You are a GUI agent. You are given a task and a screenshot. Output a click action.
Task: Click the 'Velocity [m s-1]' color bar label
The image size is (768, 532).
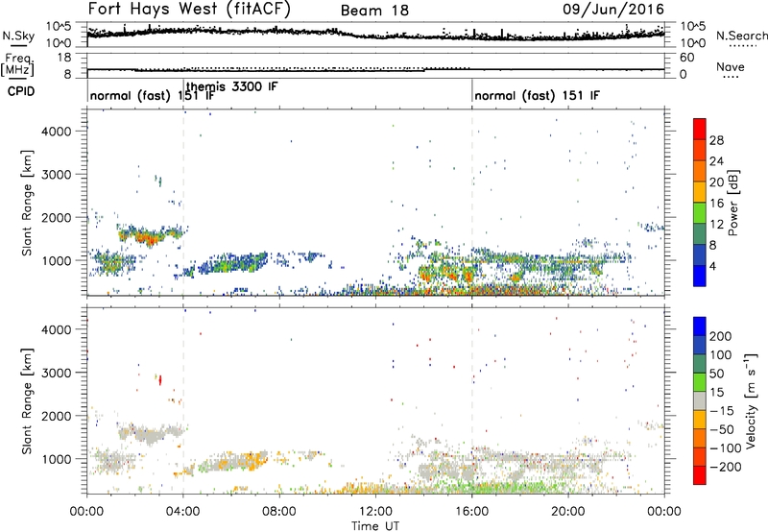coord(752,400)
